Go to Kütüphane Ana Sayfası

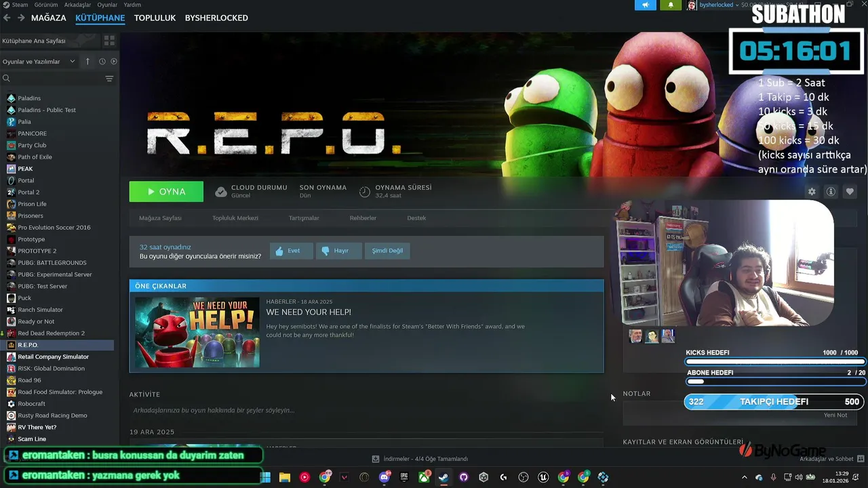[34, 41]
